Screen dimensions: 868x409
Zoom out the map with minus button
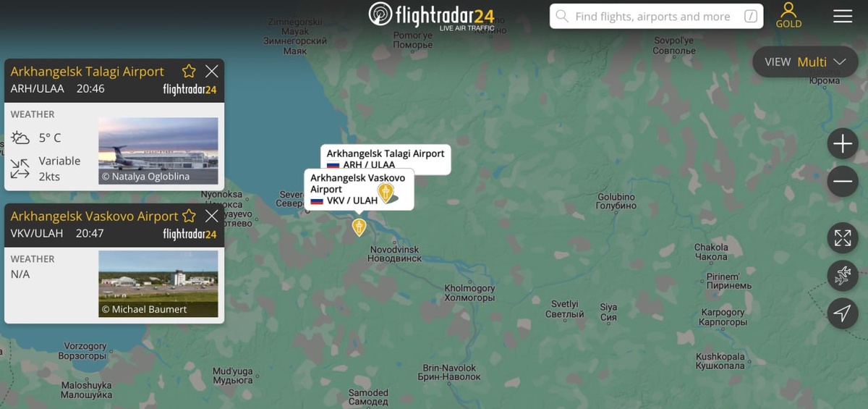(x=843, y=182)
